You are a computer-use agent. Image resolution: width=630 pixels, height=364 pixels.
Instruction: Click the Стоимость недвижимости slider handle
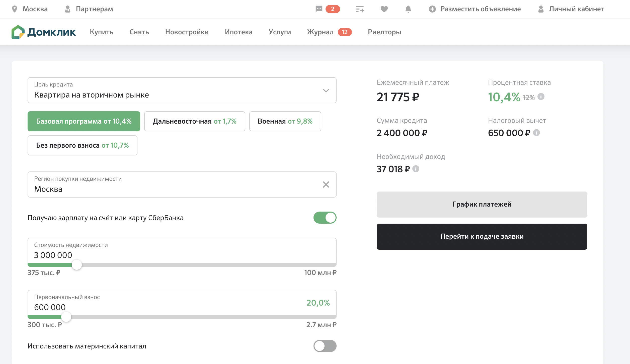(x=77, y=265)
